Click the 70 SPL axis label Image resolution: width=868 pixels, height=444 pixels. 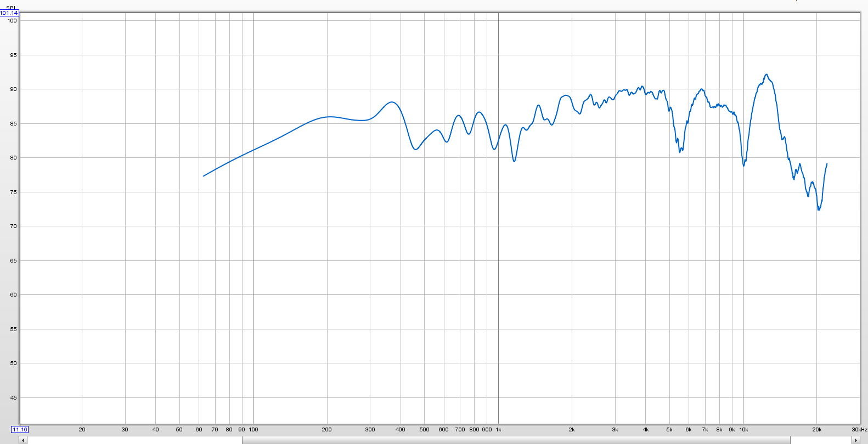click(x=13, y=226)
